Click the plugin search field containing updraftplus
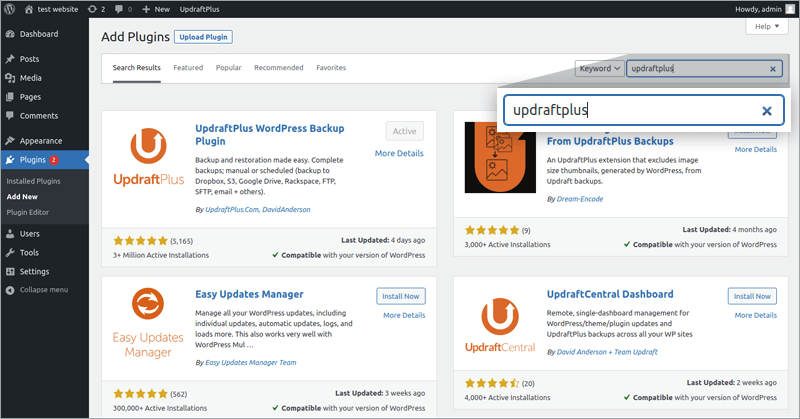 click(x=704, y=68)
